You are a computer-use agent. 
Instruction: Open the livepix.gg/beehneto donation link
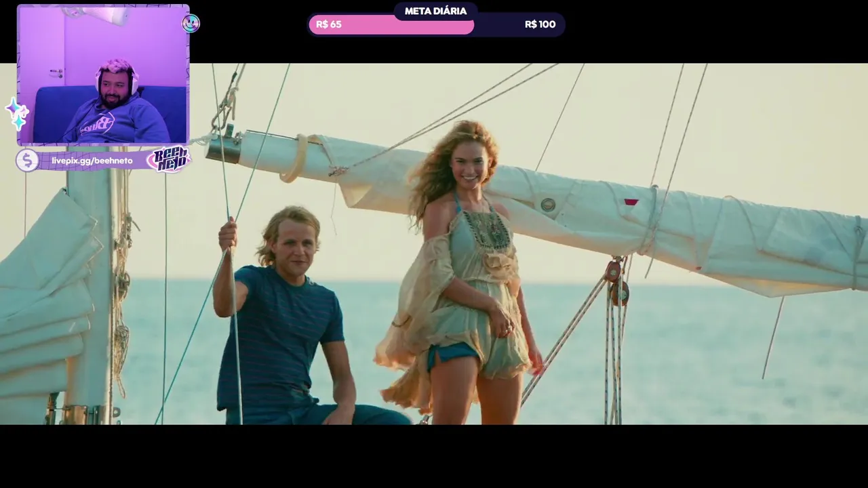92,161
